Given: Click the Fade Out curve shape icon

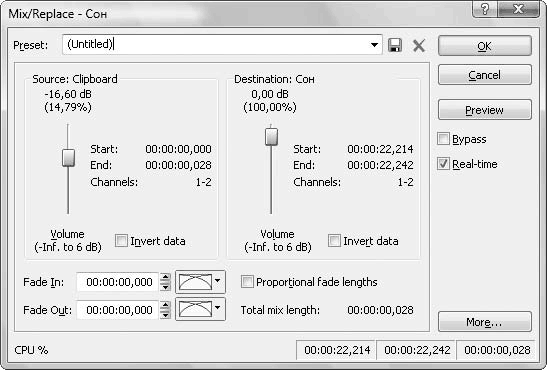Looking at the screenshot, I should [x=195, y=309].
